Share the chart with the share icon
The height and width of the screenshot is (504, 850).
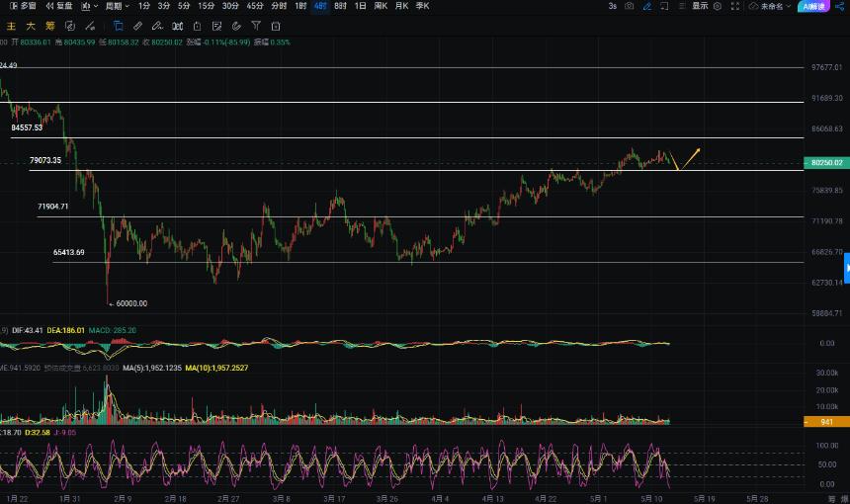click(x=840, y=6)
